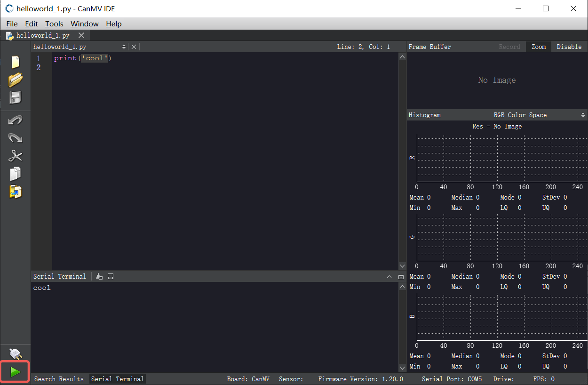This screenshot has height=385, width=588.
Task: Click the Record frame buffer button
Action: pos(509,47)
